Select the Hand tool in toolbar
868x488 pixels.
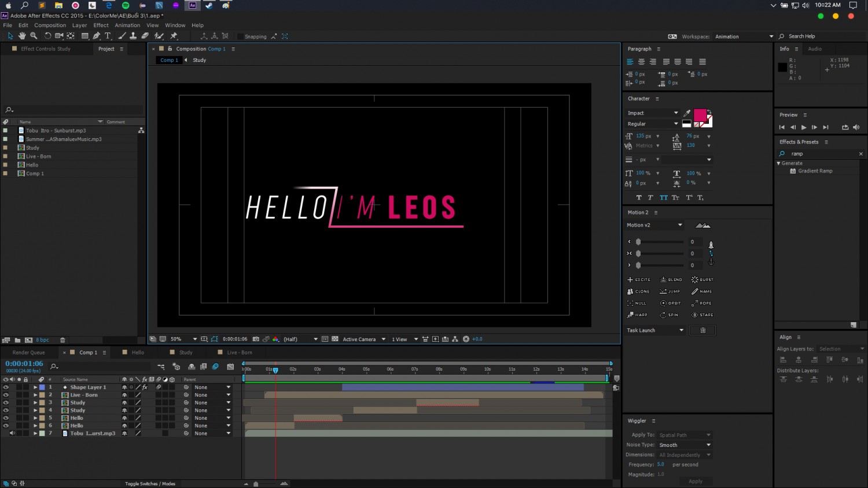(22, 36)
